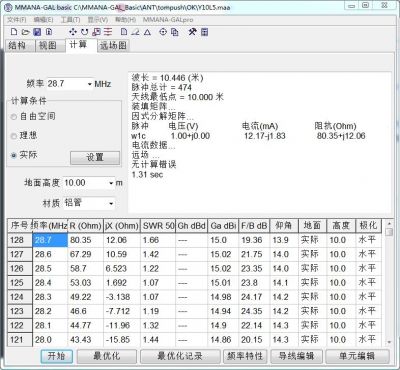Click the circular rotate arrow icon

coord(85,32)
